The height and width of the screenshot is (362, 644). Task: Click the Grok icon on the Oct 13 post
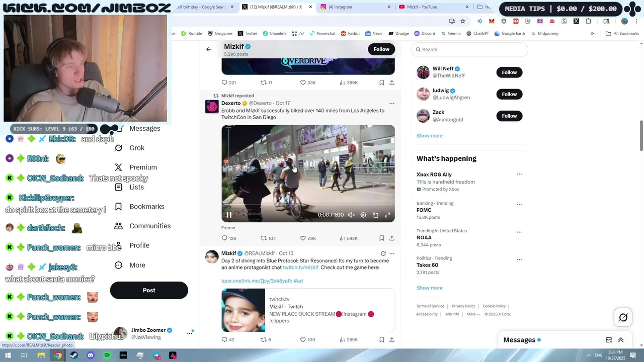coord(383,253)
